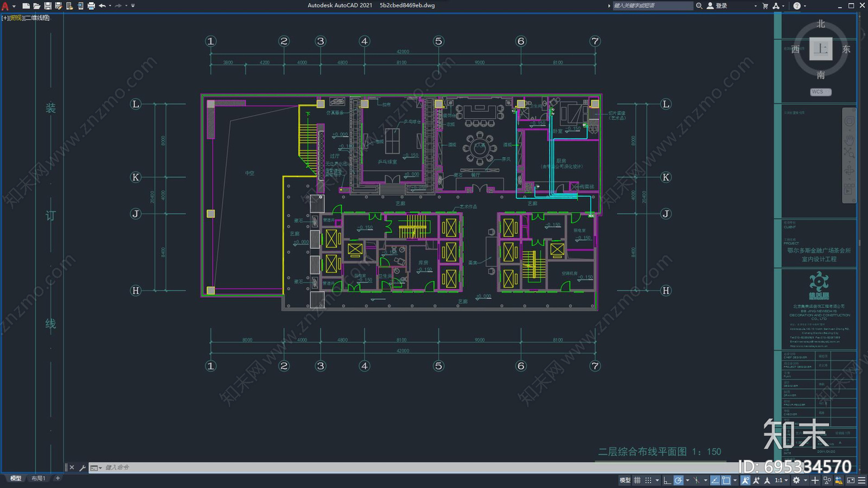Open the 俯视 view controls menu

17,18
